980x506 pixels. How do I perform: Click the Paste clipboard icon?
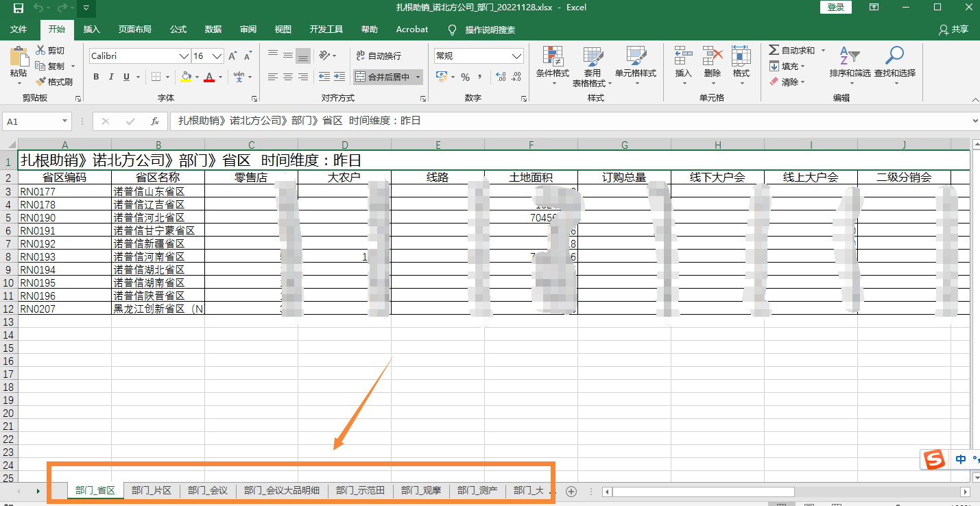pyautogui.click(x=19, y=58)
